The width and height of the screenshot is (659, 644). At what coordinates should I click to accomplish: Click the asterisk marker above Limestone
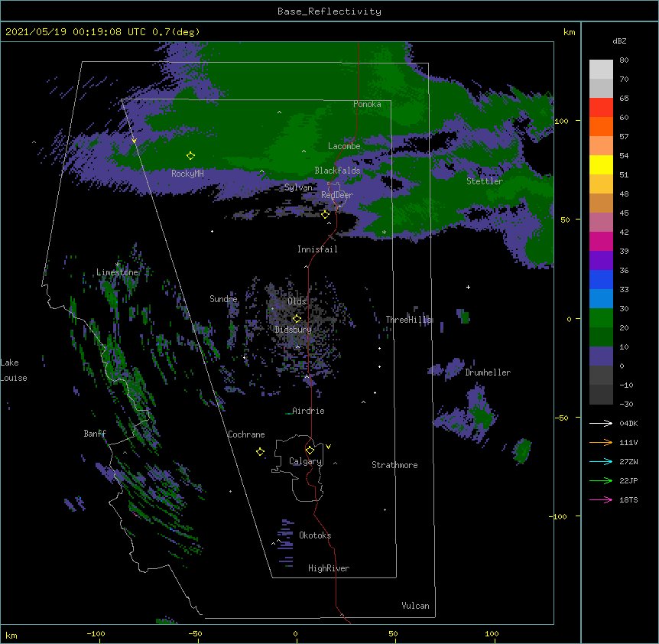117,265
